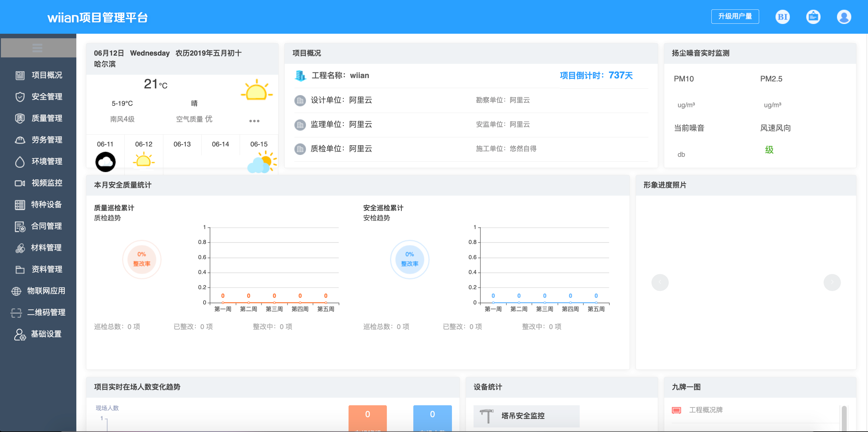
Task: Click the blue 0 count card
Action: [x=432, y=418]
